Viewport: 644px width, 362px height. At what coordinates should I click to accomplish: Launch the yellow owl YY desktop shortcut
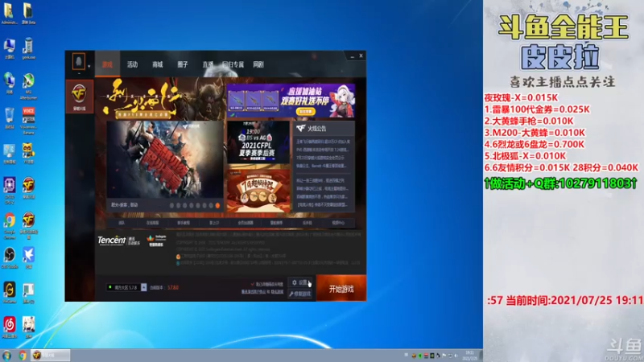coord(28,153)
